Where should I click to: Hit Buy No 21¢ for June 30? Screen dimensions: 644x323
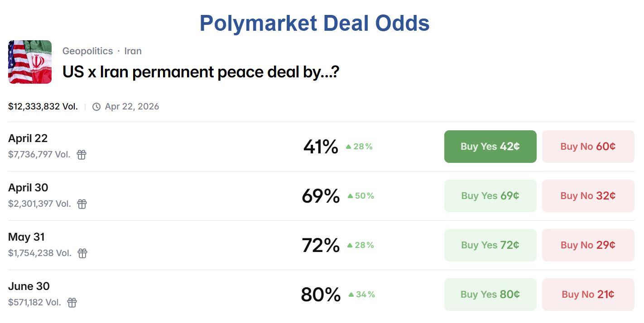588,294
